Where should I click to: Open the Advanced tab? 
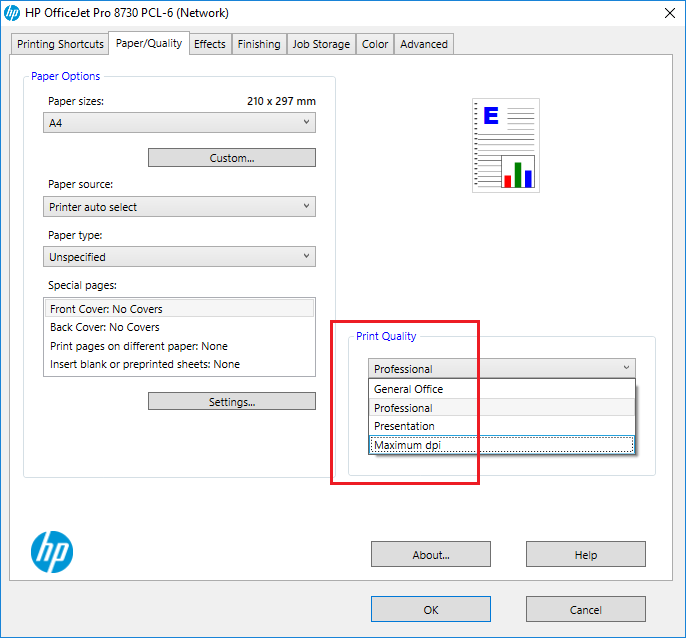pyautogui.click(x=424, y=44)
